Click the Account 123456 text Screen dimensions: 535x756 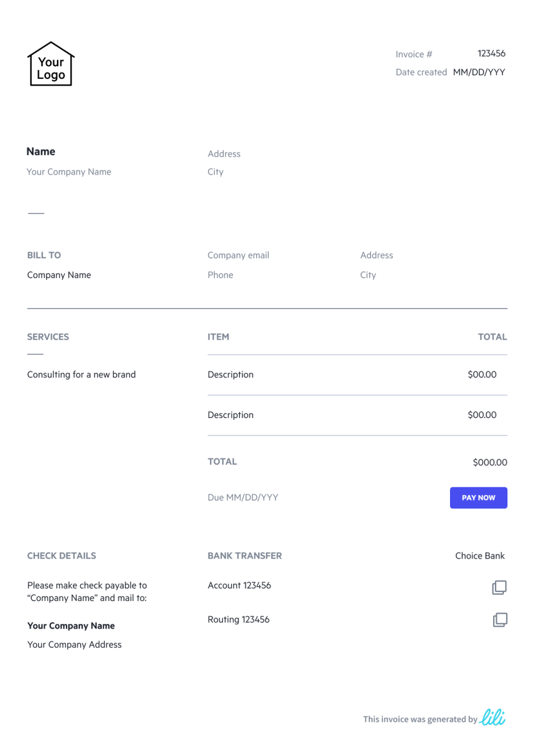239,586
